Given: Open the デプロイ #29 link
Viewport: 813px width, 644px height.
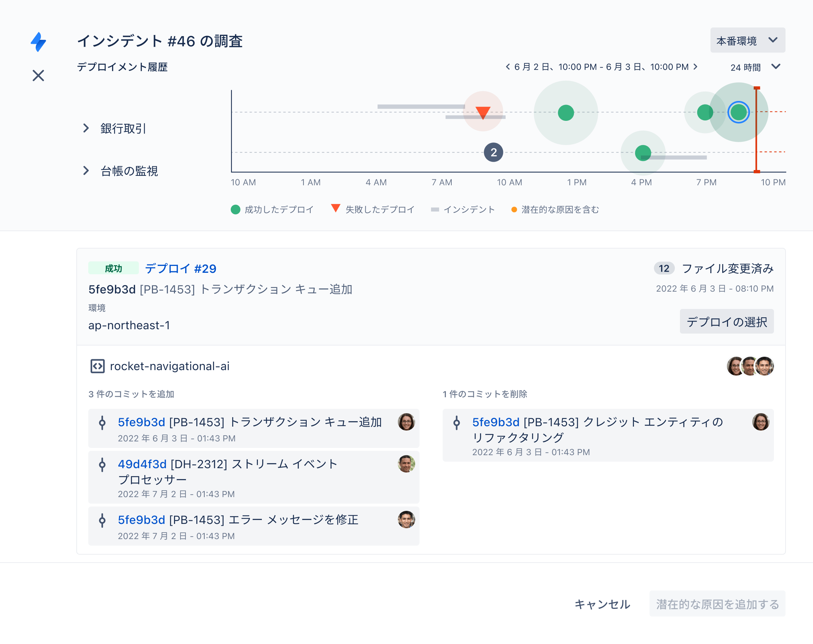Looking at the screenshot, I should pyautogui.click(x=180, y=268).
